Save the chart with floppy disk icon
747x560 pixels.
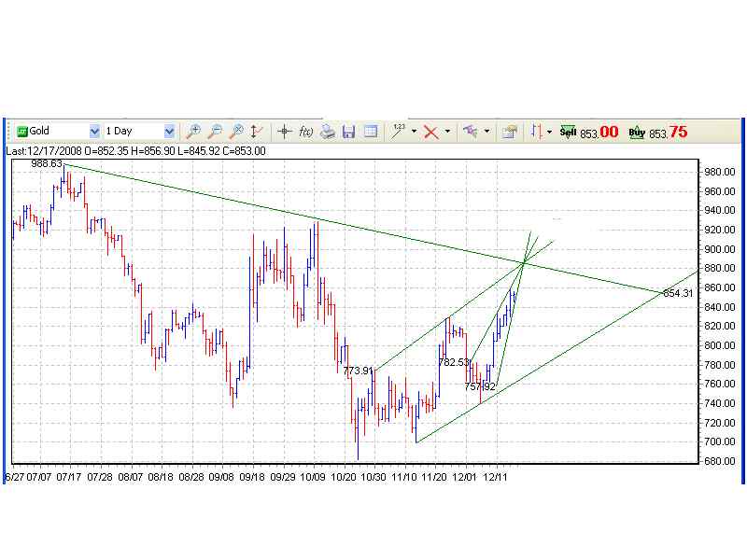[348, 132]
